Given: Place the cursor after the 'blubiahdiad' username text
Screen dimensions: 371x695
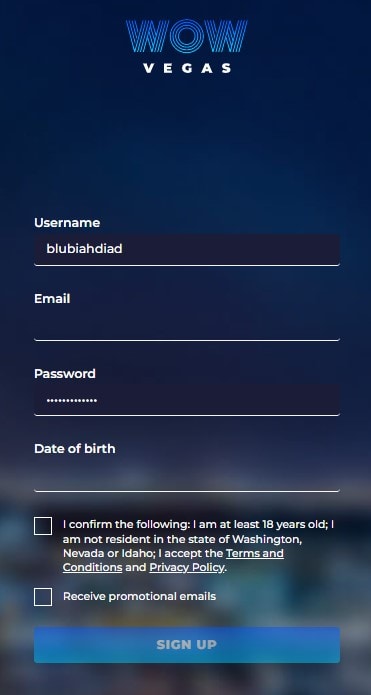Looking at the screenshot, I should (123, 249).
